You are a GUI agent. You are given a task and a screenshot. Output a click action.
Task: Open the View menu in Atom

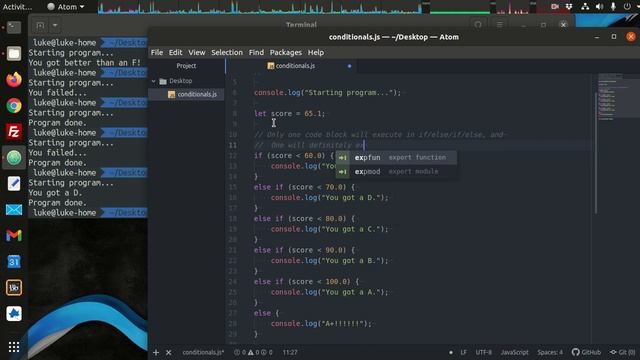click(197, 53)
